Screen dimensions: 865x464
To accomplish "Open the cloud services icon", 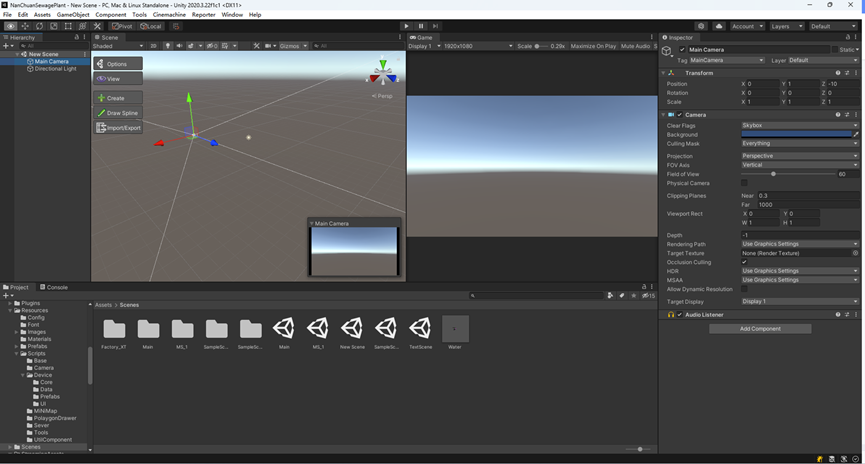I will [720, 26].
